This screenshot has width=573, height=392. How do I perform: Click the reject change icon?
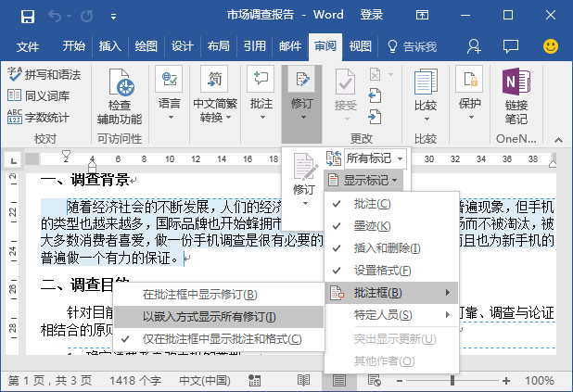point(375,74)
